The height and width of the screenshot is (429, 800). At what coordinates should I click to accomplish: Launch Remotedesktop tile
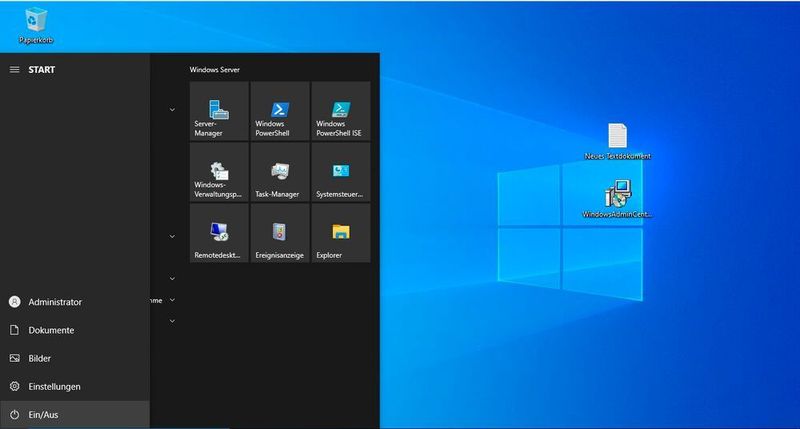[219, 233]
